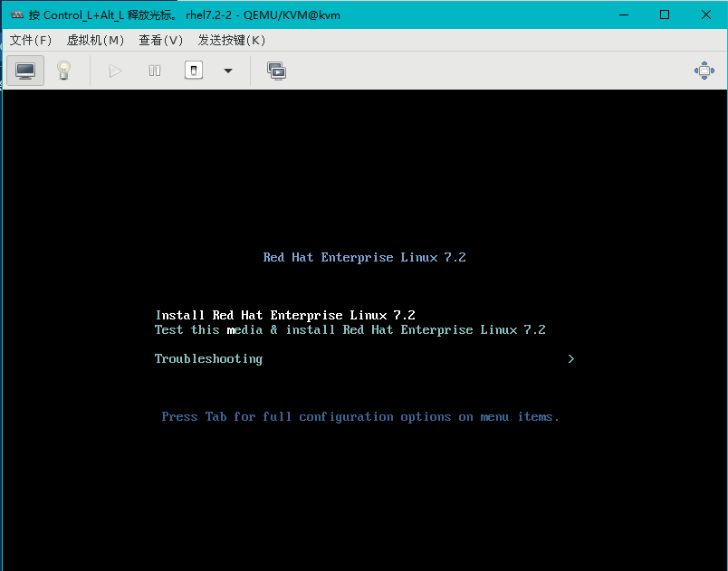Screen dimensions: 728x571
Task: Switch to fullscreen view icon
Action: coord(704,71)
